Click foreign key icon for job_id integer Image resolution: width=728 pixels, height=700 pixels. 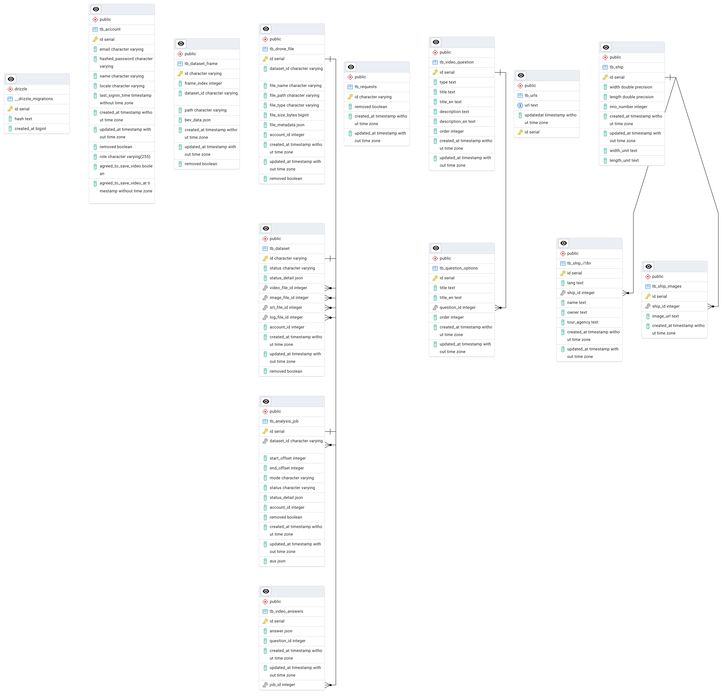point(265,685)
